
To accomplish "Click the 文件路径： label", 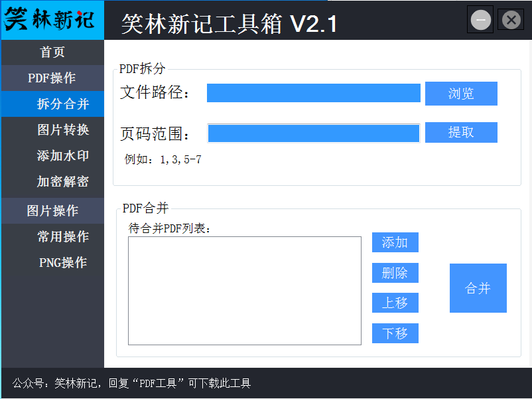I will pos(155,92).
